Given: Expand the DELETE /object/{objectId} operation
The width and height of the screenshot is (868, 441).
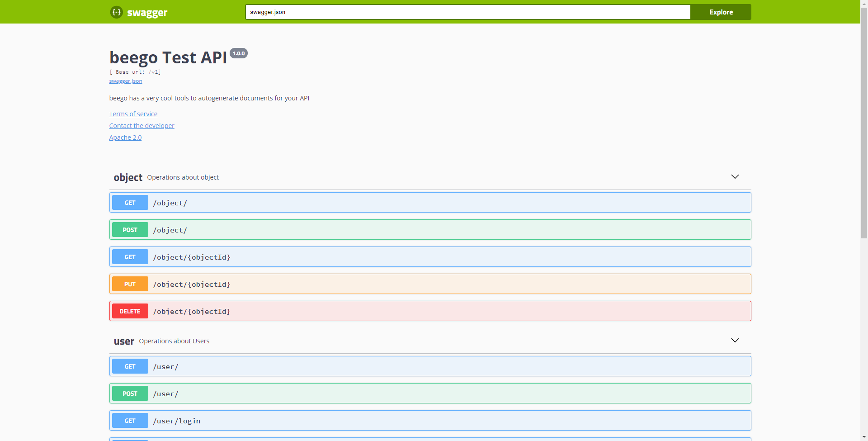Looking at the screenshot, I should [430, 311].
